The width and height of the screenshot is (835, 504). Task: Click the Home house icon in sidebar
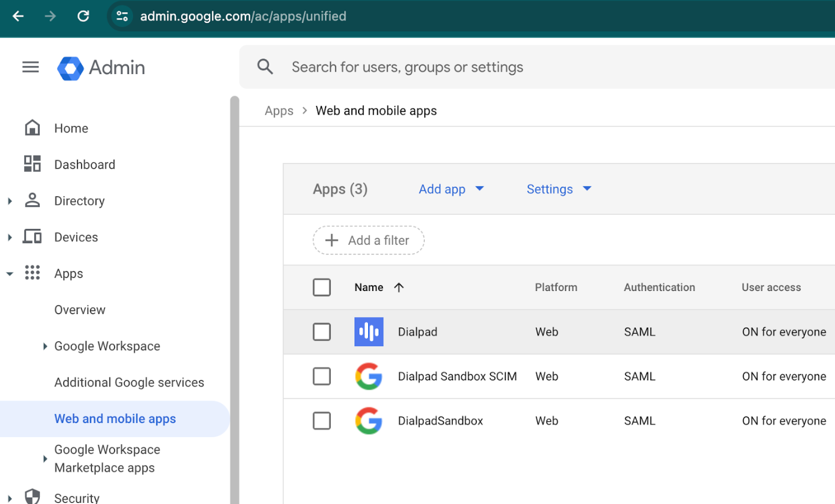tap(33, 128)
